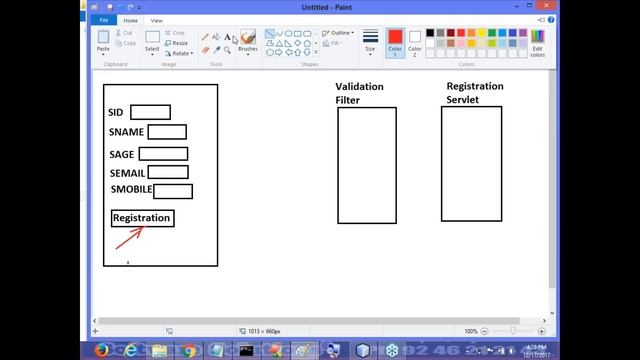Open Internet Explorer from the taskbar
The image size is (640, 360).
point(130,350)
